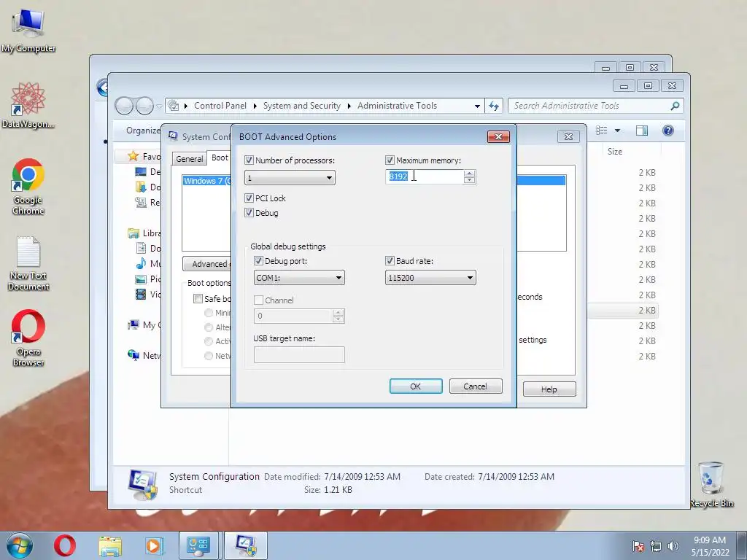The width and height of the screenshot is (747, 560).
Task: Open Recycle Bin on desktop
Action: tap(711, 484)
